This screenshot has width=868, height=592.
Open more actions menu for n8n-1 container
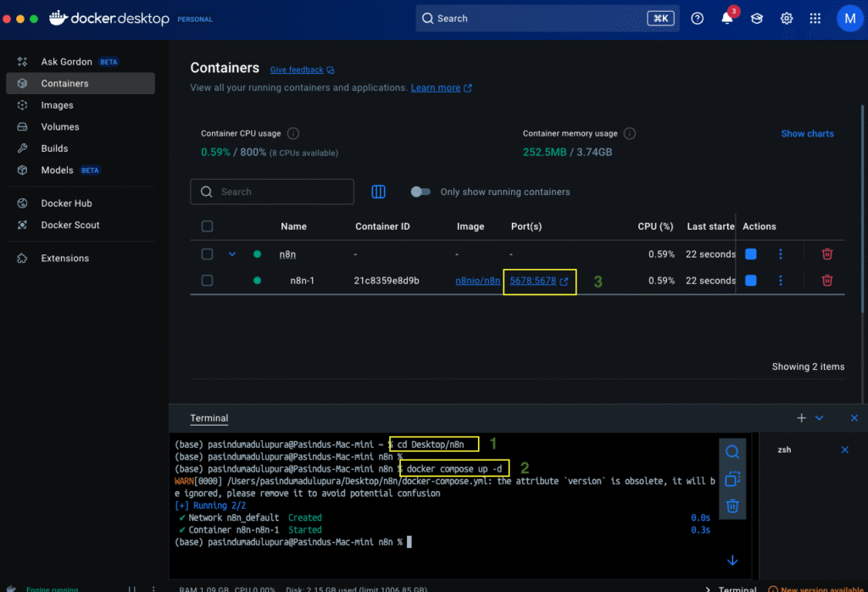tap(781, 280)
